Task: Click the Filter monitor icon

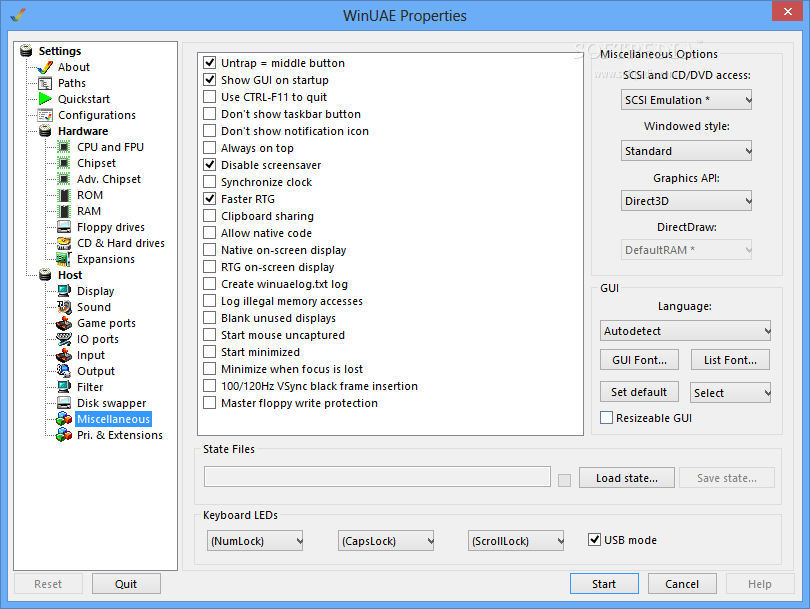Action: click(x=64, y=387)
